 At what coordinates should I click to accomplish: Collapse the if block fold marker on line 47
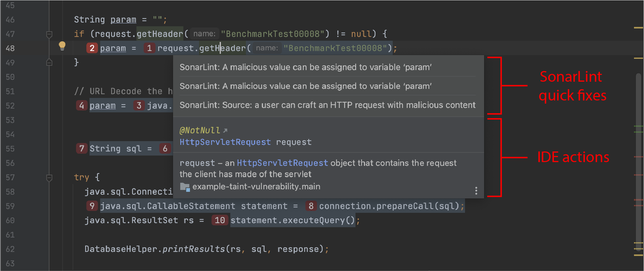point(49,34)
